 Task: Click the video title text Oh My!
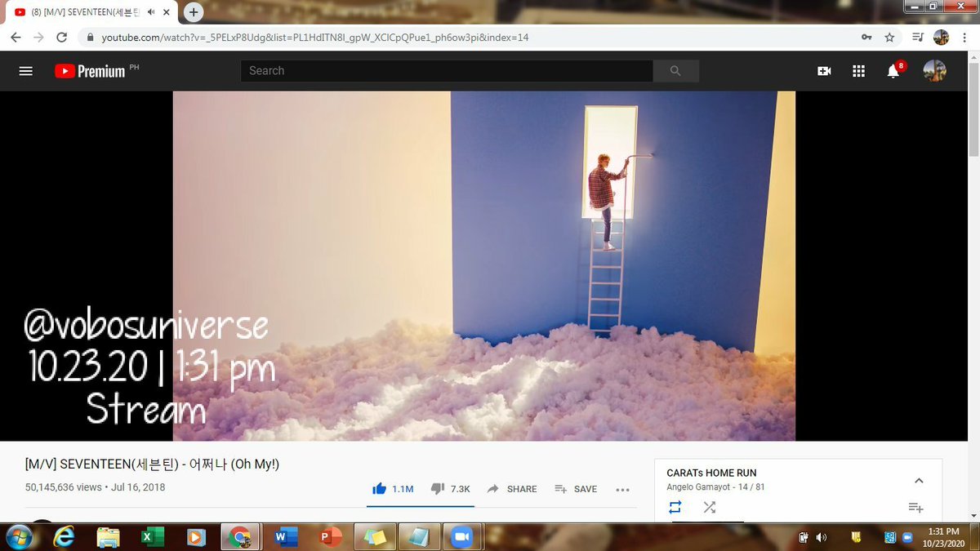point(152,464)
